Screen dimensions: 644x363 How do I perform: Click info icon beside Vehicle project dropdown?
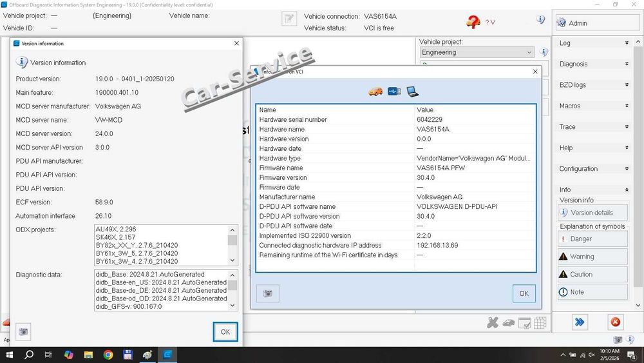(x=544, y=52)
